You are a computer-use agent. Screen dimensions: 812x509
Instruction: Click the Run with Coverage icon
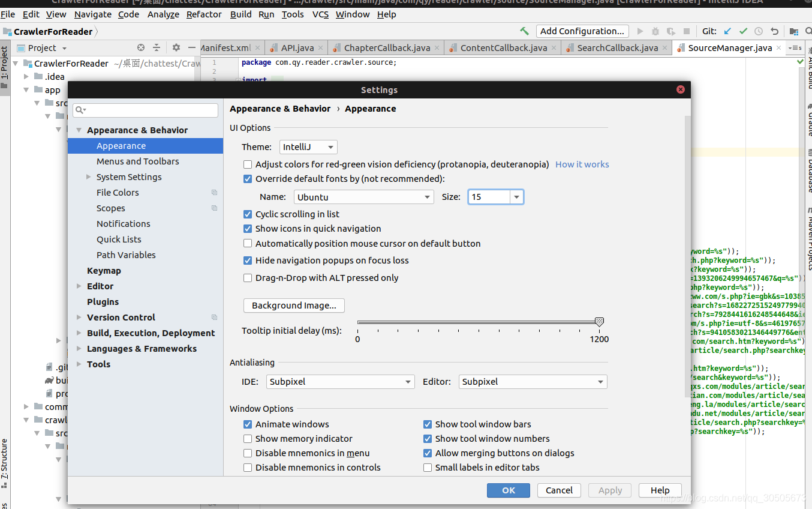[670, 31]
